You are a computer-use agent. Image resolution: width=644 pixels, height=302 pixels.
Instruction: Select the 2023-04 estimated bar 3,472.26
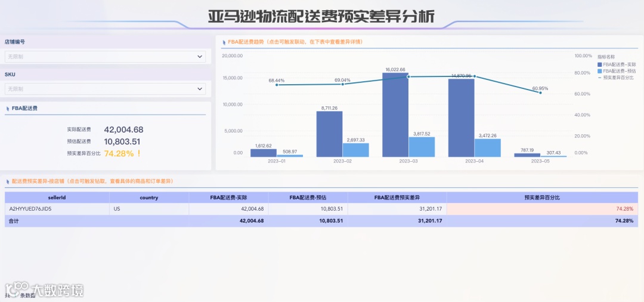tap(488, 148)
